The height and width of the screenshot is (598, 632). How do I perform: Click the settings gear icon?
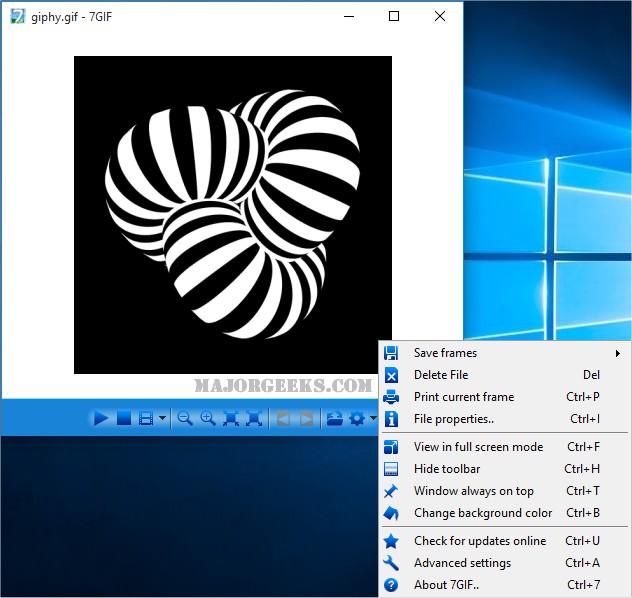click(356, 418)
